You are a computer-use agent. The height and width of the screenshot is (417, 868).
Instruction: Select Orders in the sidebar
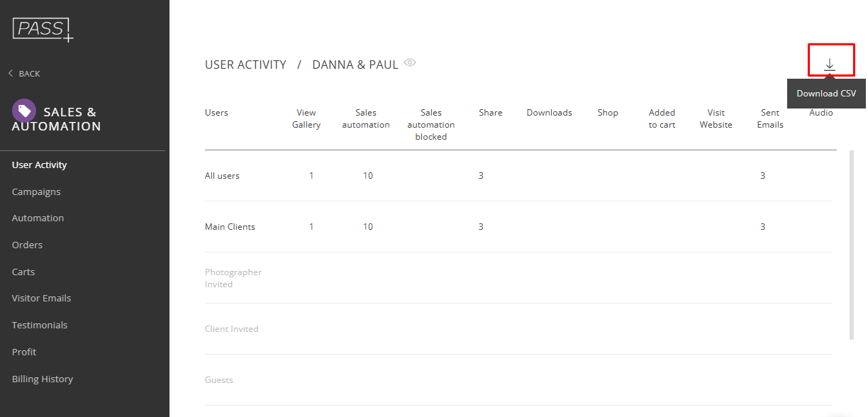[x=27, y=245]
